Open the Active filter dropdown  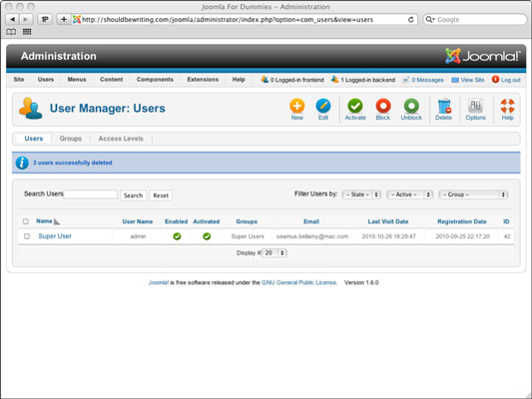pos(409,195)
